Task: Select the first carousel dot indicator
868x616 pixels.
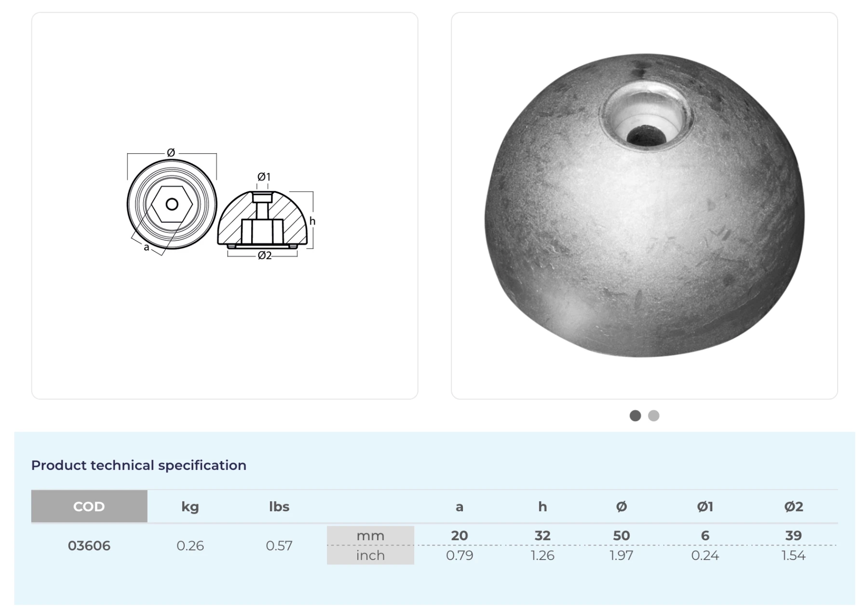Action: [635, 416]
